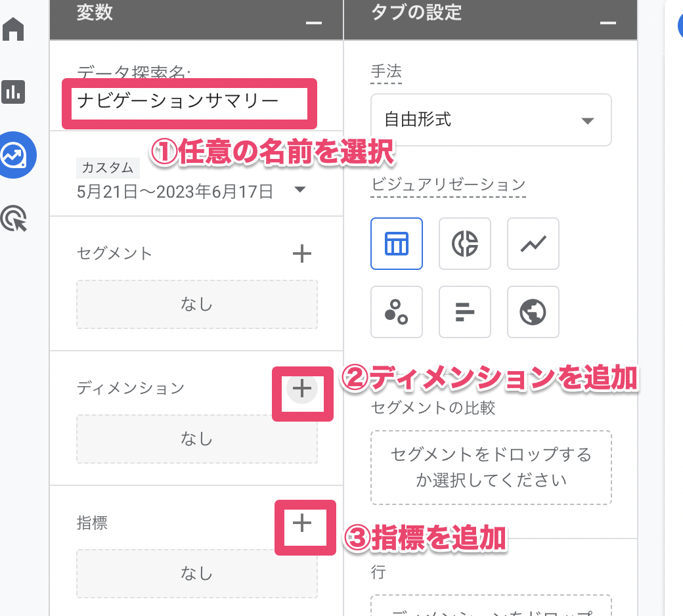Open the custom date range dropdown
Image resolution: width=683 pixels, height=616 pixels.
click(190, 191)
